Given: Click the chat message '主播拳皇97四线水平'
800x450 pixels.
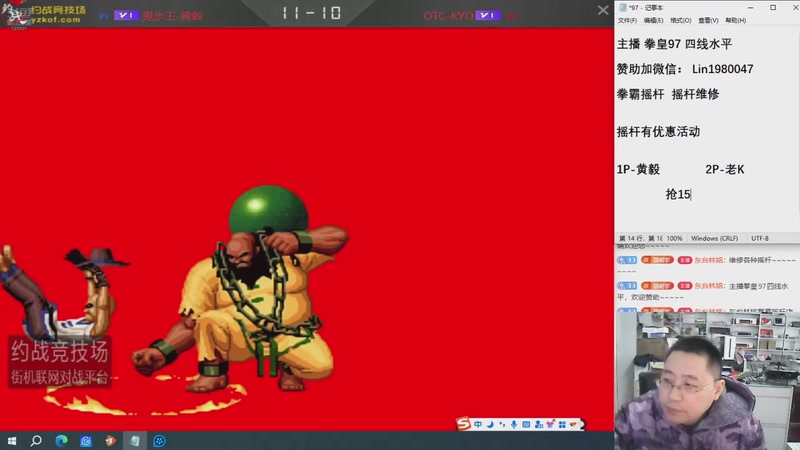Looking at the screenshot, I should (x=759, y=286).
